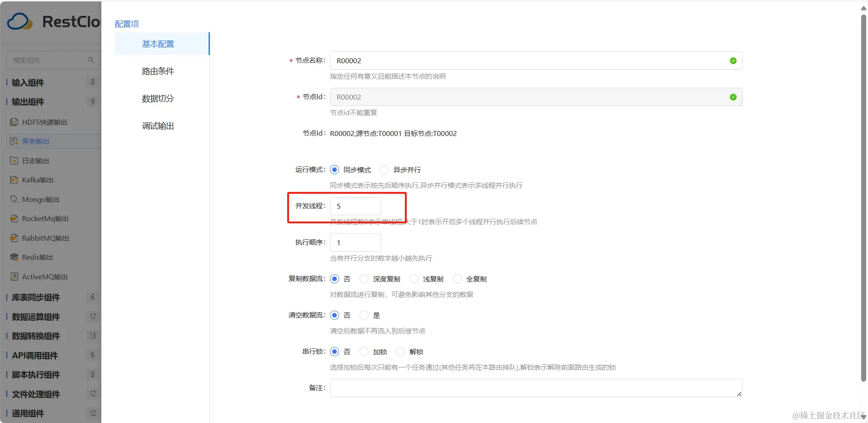The width and height of the screenshot is (868, 423).
Task: Click green check icon in 节点Id field
Action: coord(733,97)
